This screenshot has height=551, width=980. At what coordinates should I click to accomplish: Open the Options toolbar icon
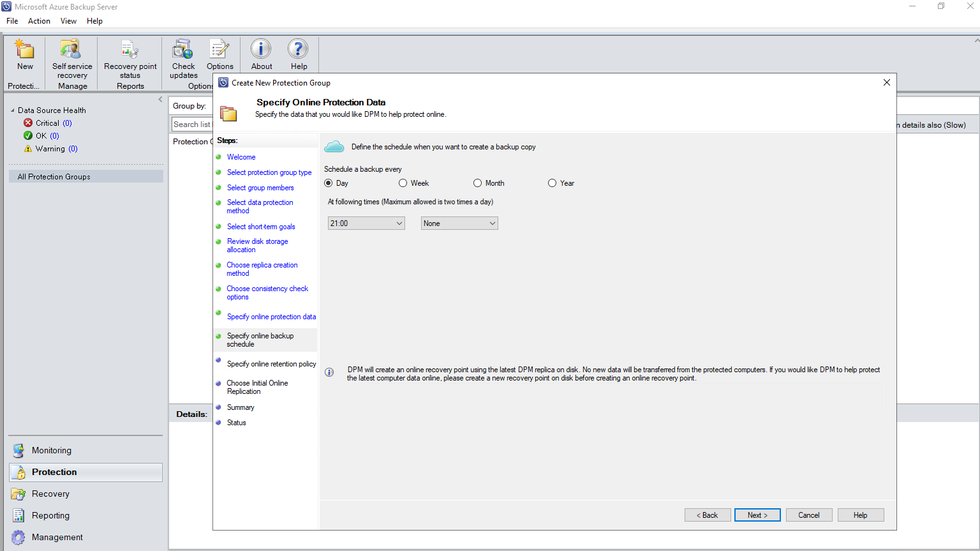(x=219, y=49)
